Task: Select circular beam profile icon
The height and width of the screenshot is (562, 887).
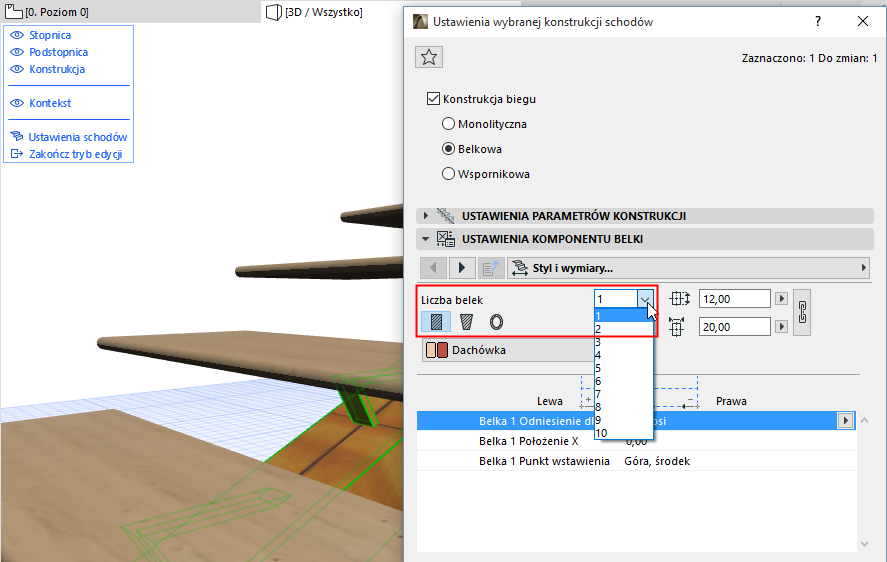Action: click(x=496, y=322)
